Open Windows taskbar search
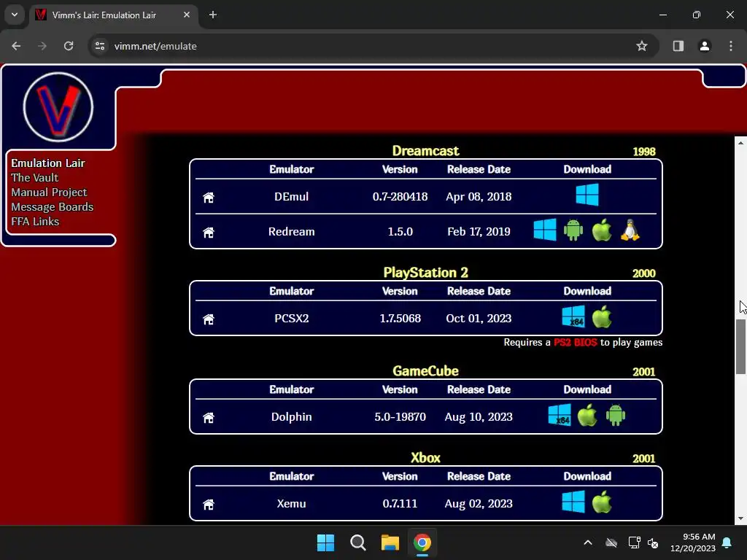Image resolution: width=747 pixels, height=560 pixels. click(357, 542)
